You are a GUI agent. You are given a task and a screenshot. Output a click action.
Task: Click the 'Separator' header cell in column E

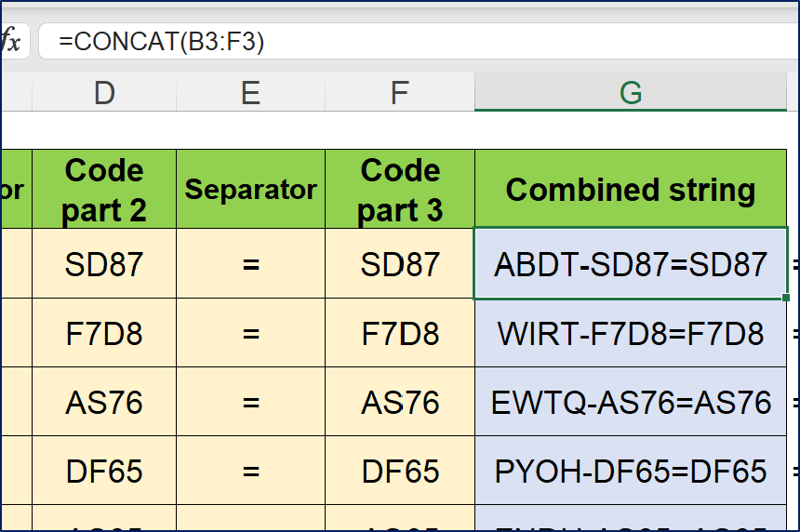point(250,189)
